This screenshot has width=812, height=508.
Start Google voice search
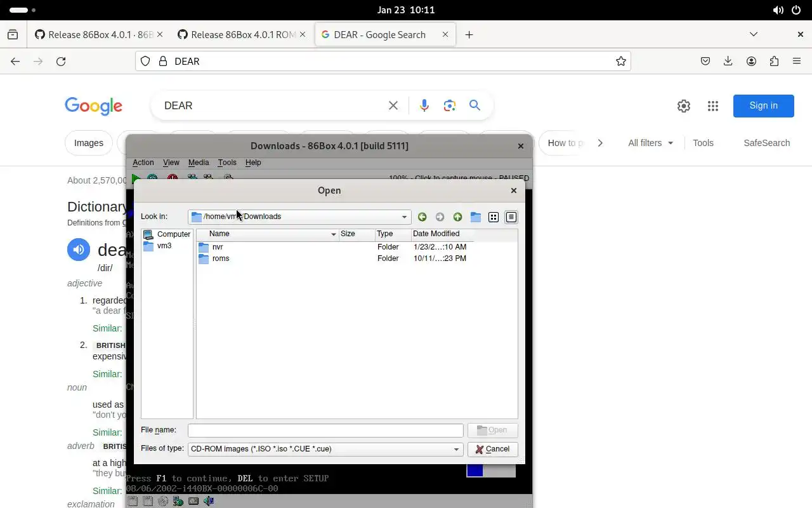point(424,105)
